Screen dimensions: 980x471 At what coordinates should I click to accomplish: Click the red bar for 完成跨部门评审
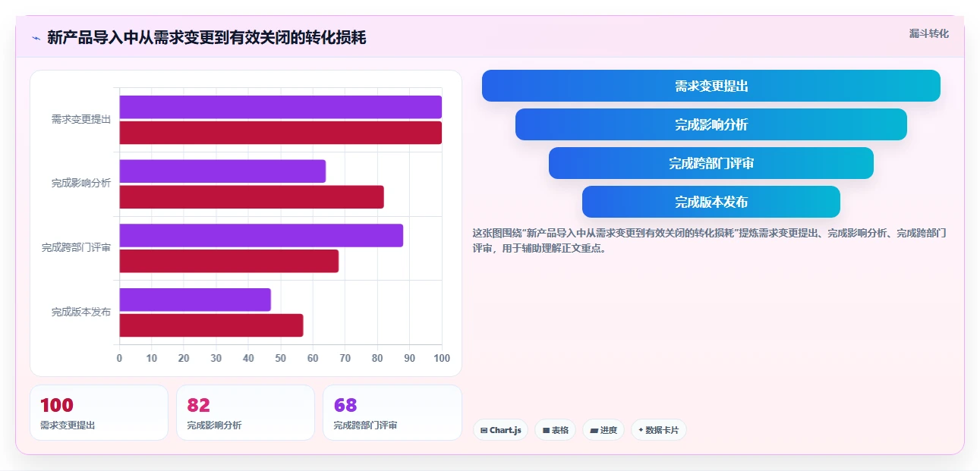tap(228, 261)
